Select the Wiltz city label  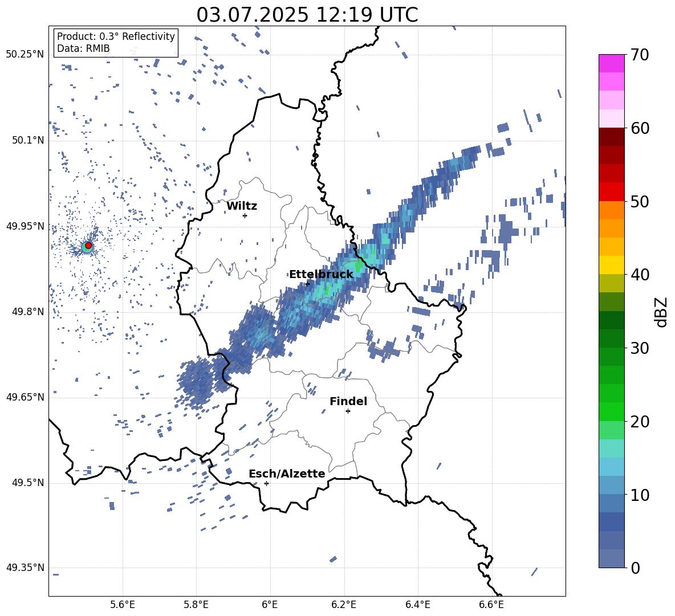tap(242, 206)
